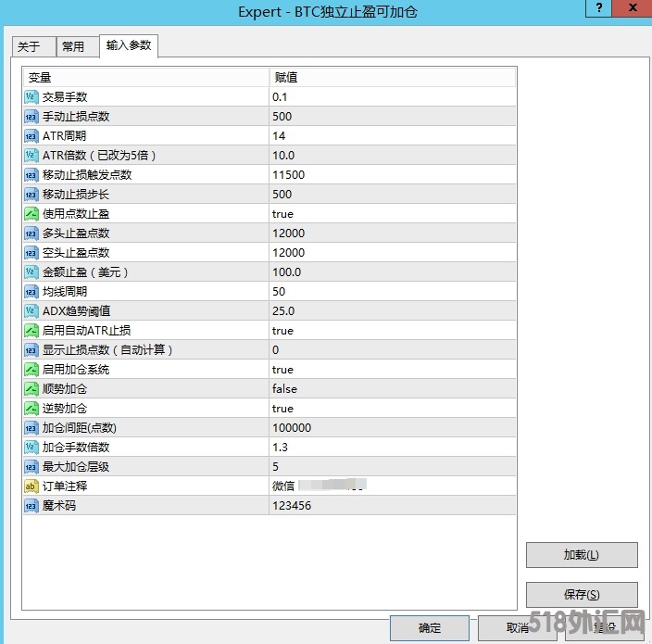Screen dimensions: 652x644
Task: Click the icon next to ATR周期
Action: pos(31,136)
